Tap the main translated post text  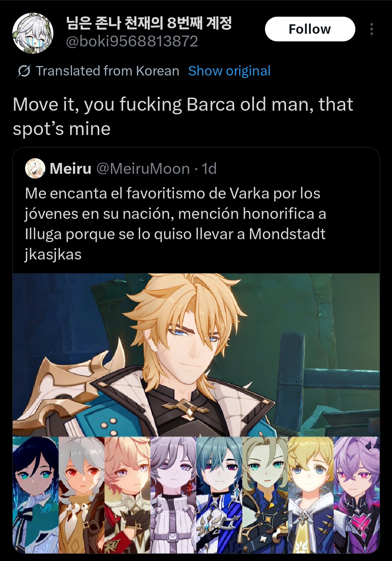183,116
